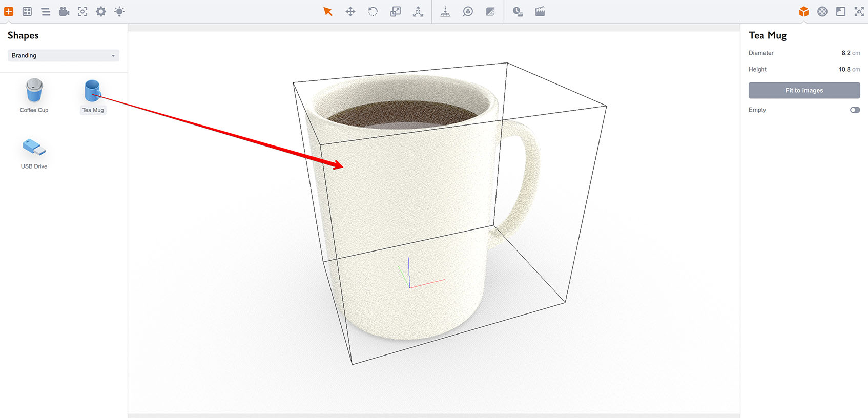Toggle the Empty switch for Tea Mug
Screen dimensions: 868x418
tap(855, 110)
